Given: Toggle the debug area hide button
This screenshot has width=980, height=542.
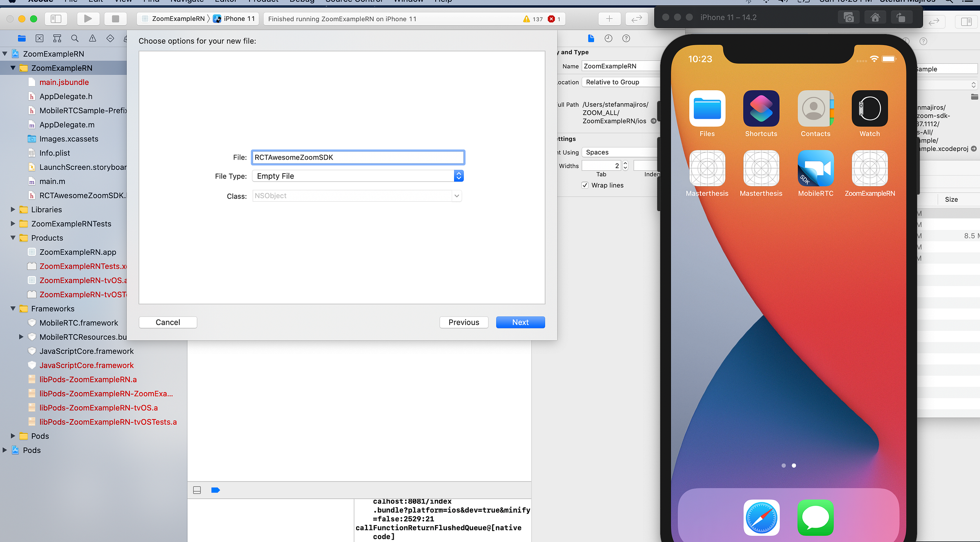Looking at the screenshot, I should 197,490.
